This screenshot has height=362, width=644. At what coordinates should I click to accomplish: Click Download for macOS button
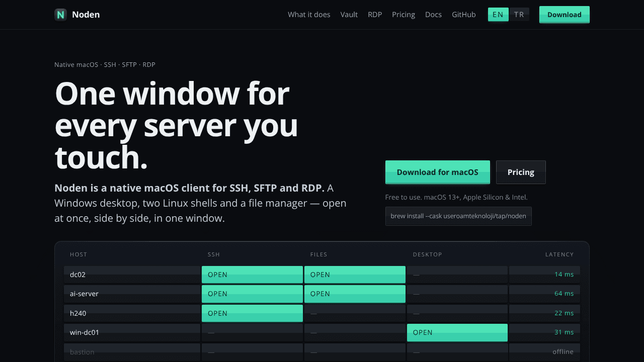(x=438, y=172)
